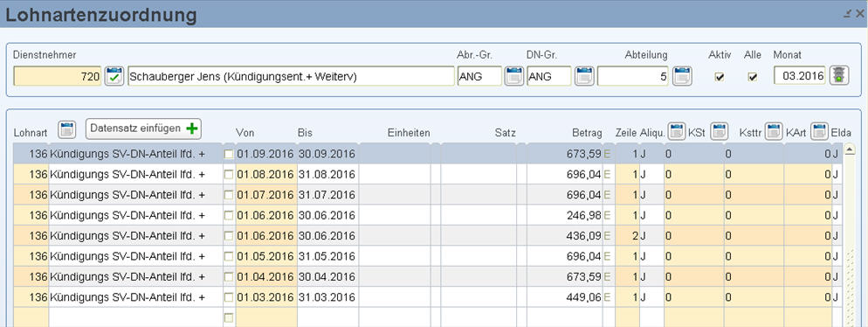The image size is (868, 327).
Task: Check the box in row starting 01.08.2016
Action: click(x=229, y=175)
